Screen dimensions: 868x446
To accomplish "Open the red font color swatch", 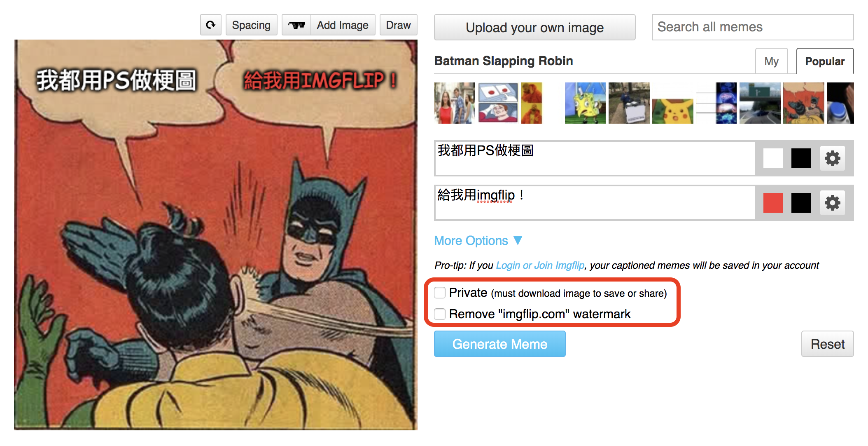I will point(773,203).
